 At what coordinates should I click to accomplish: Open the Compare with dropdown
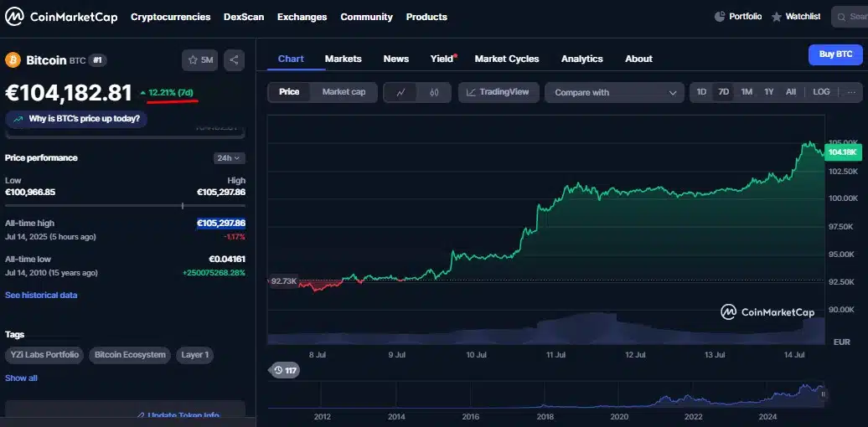click(614, 92)
